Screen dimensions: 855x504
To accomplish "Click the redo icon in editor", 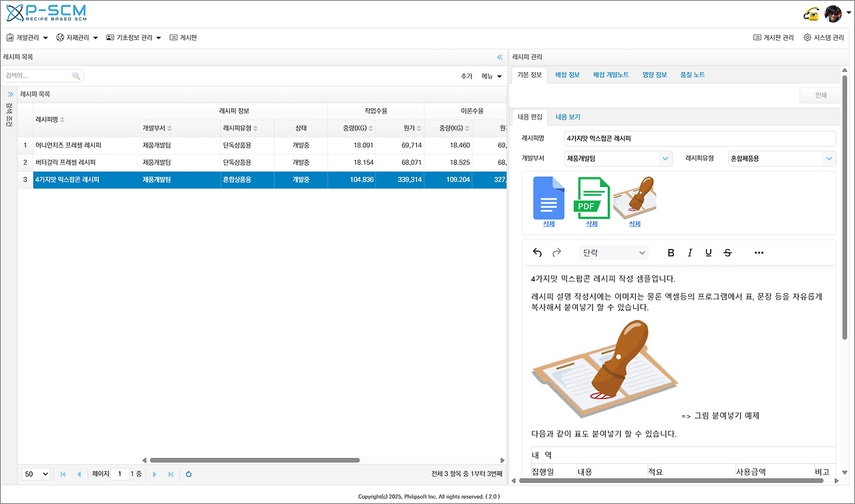I will pos(556,252).
